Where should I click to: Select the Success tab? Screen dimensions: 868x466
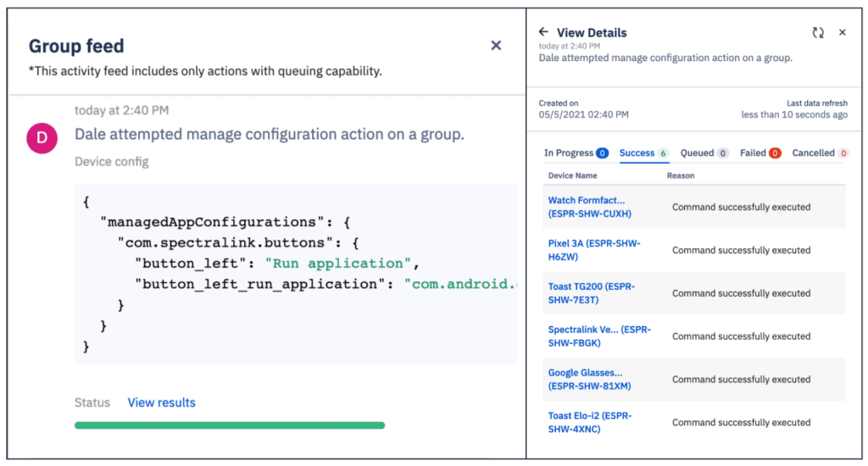(644, 153)
